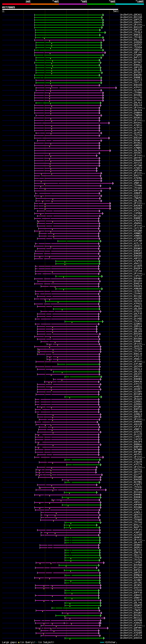Select hit UniRef100_Q6Z7L5
This screenshot has width=146, height=644.
[x=131, y=80]
